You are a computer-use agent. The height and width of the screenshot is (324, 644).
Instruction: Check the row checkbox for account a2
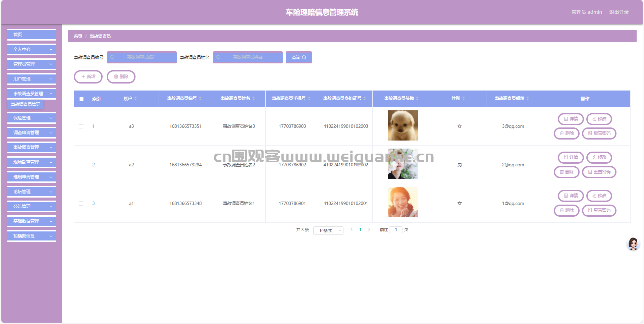(x=81, y=165)
